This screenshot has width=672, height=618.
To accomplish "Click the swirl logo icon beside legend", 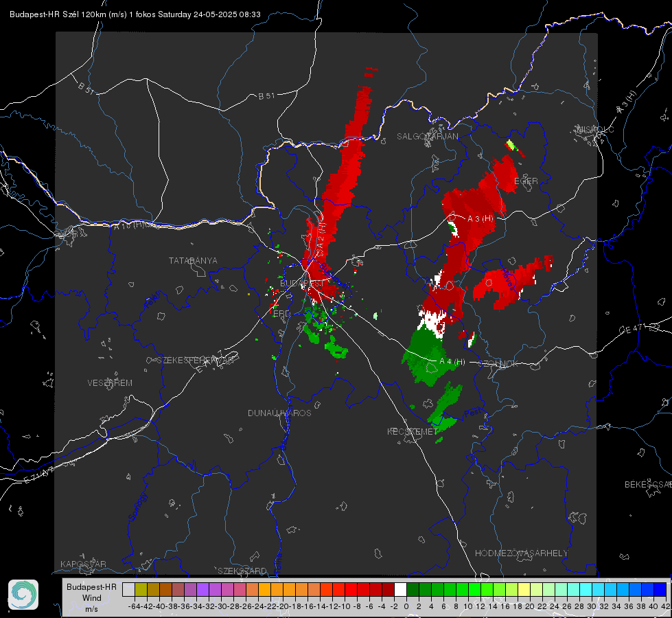I will (23, 595).
